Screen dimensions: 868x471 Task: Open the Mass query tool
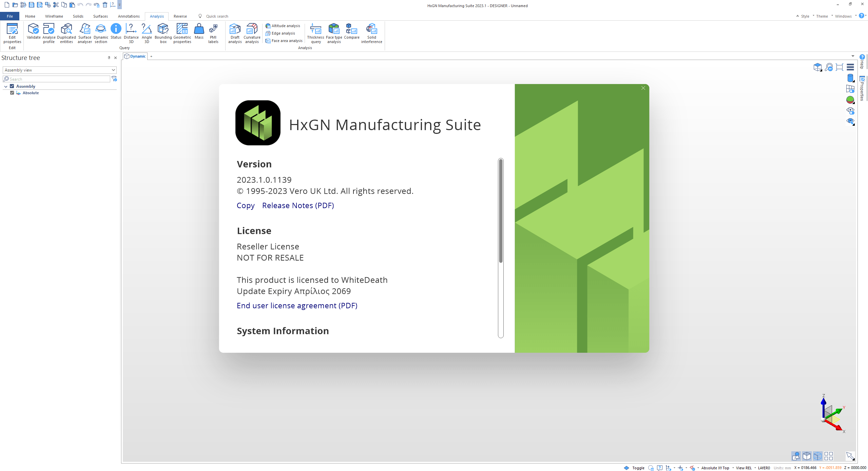(x=199, y=32)
